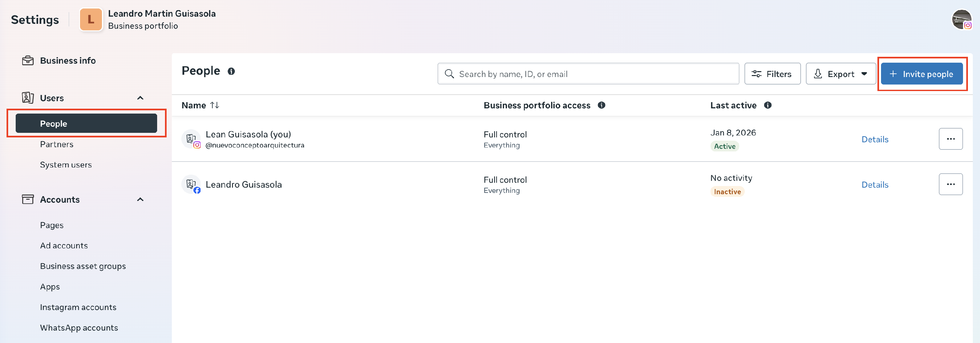980x343 pixels.
Task: Open more options for Lean Guisasola (you)
Action: click(950, 139)
